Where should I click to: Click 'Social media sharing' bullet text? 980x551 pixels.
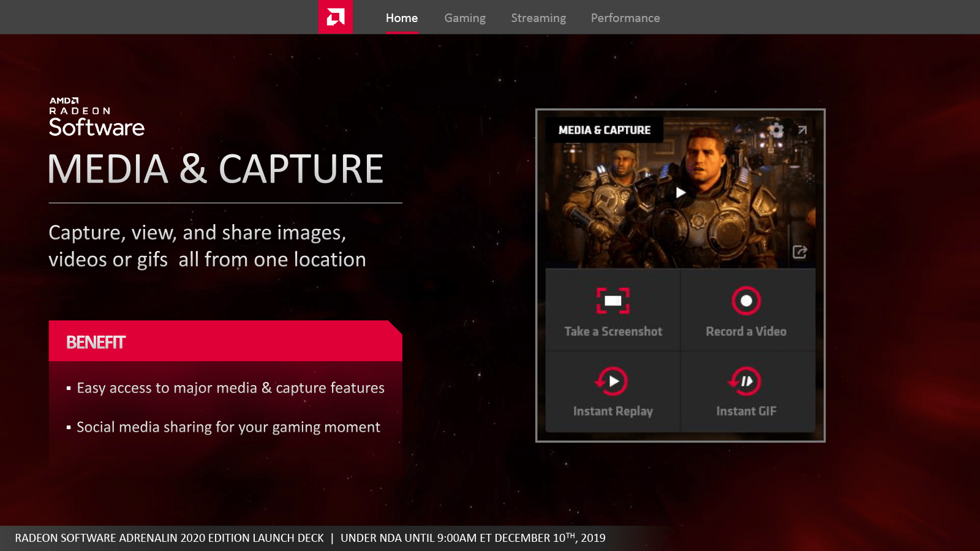(228, 427)
